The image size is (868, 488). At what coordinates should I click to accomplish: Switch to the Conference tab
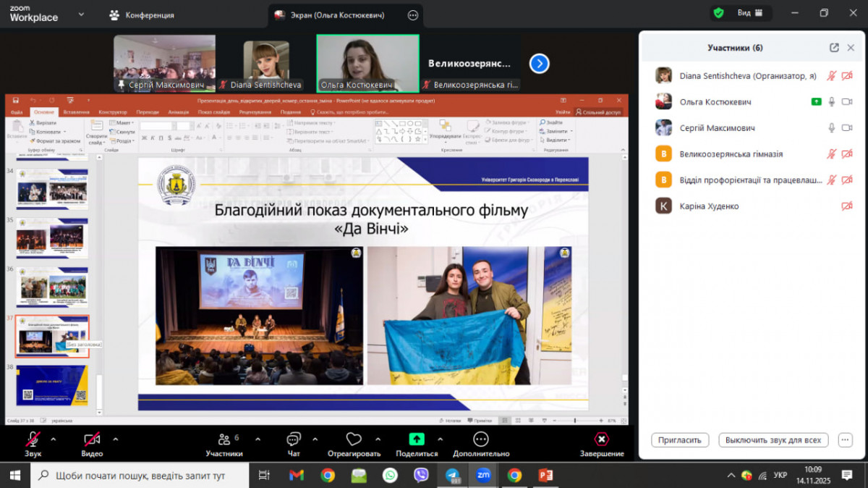tap(141, 14)
